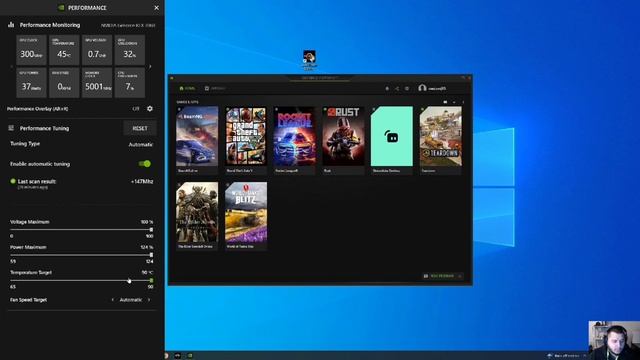Click the green NVIDIA taskbar icon
640x360 pixels.
[190, 356]
